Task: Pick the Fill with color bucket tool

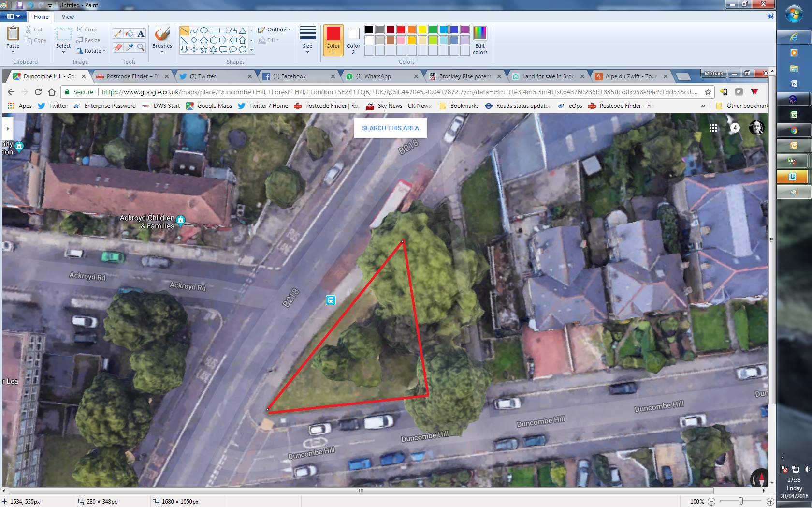Action: [x=130, y=33]
